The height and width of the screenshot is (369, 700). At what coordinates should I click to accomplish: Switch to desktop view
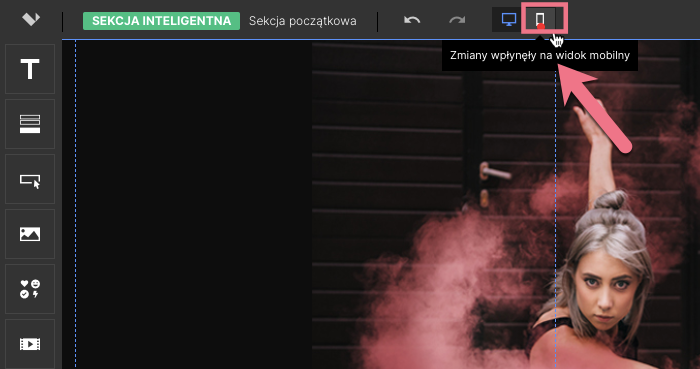point(509,20)
